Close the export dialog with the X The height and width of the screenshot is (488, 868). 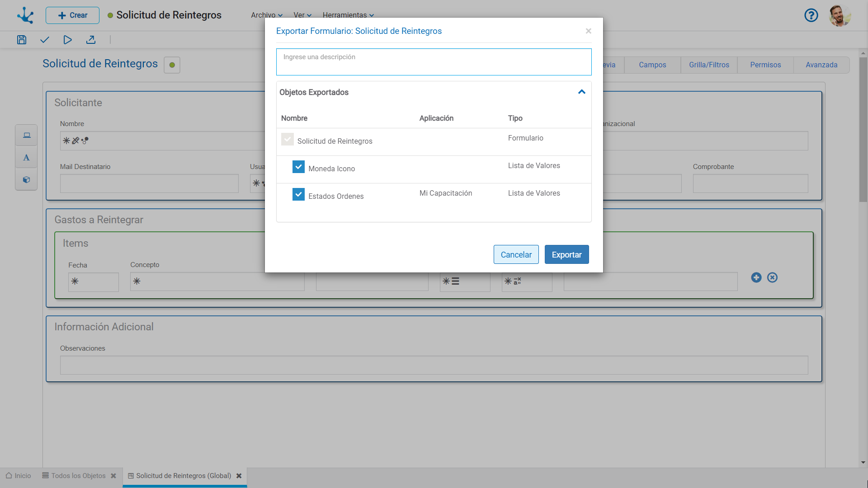(588, 31)
